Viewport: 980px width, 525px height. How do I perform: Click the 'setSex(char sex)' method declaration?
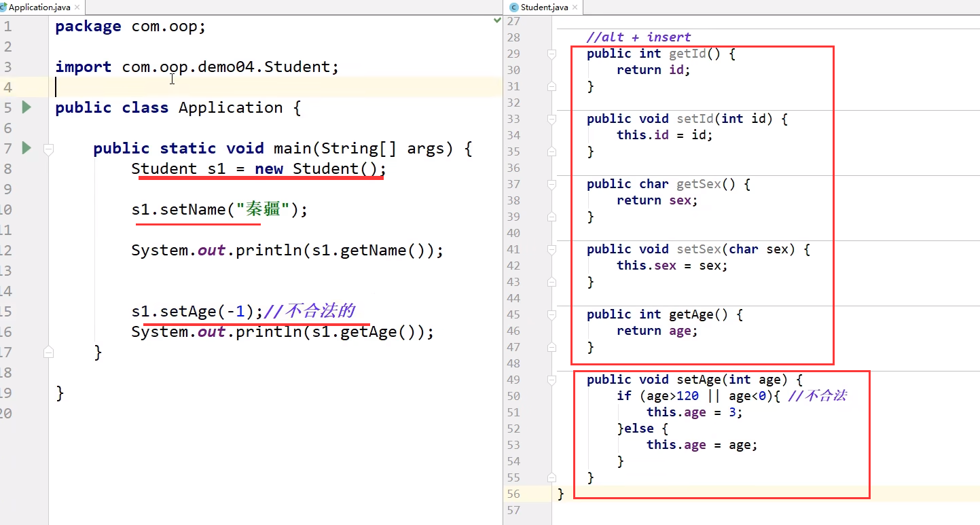click(x=740, y=249)
